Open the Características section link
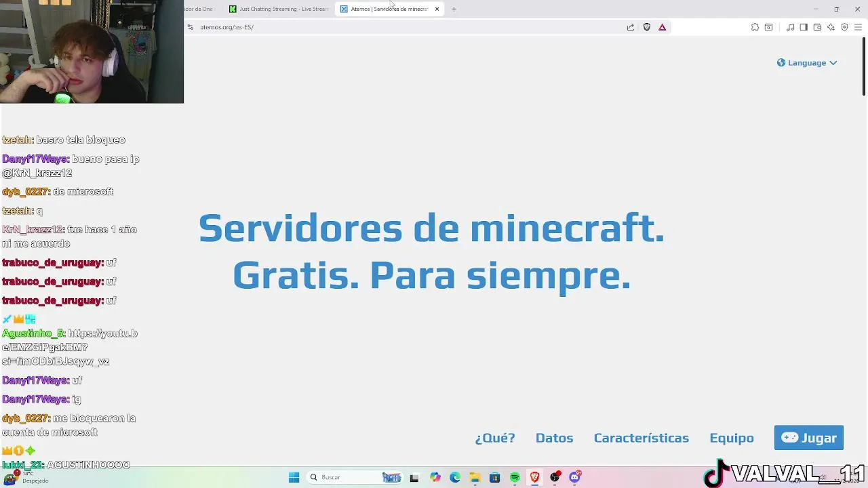This screenshot has height=488, width=868. 642,438
